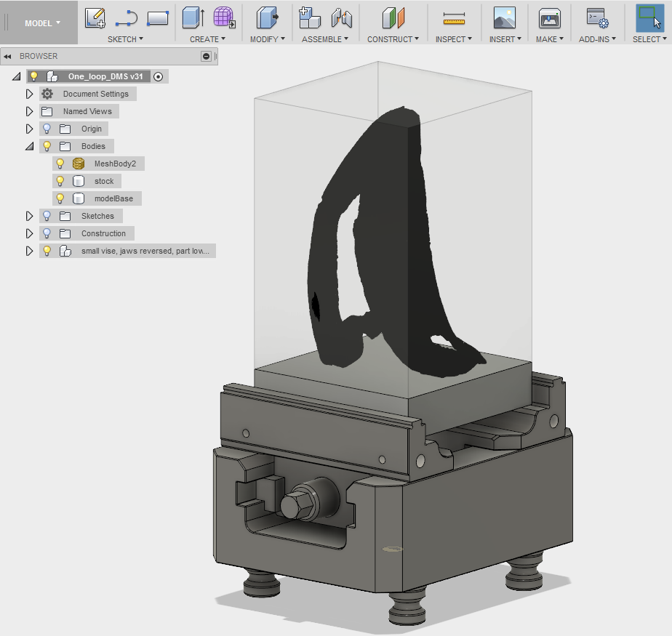Click the One_loop_DMS component icon

point(52,76)
